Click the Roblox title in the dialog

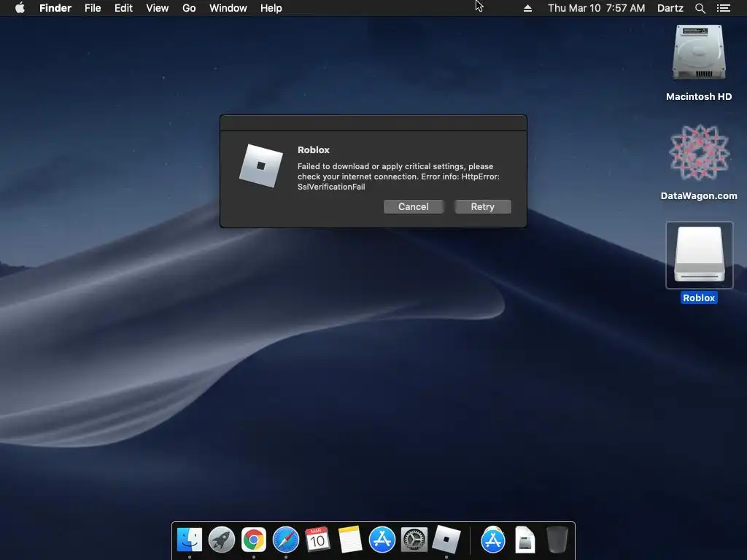pos(314,150)
